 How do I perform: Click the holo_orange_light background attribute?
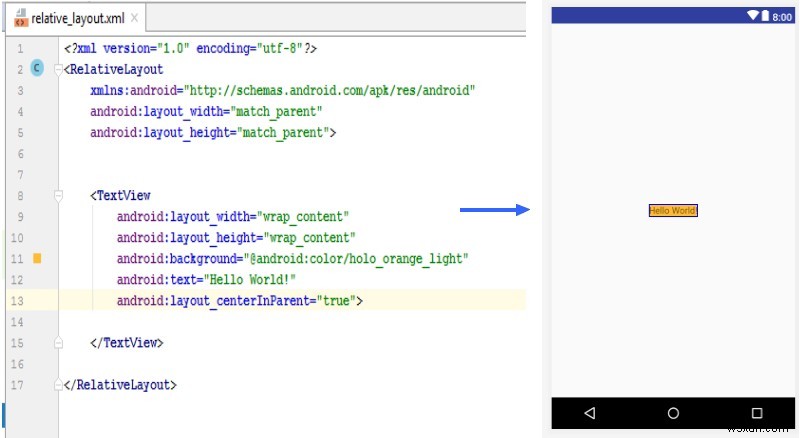click(292, 259)
